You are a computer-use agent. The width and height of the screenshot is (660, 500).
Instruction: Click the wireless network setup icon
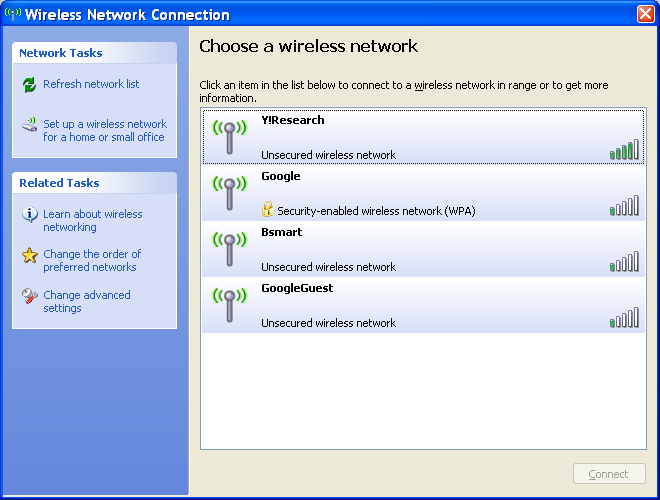click(29, 126)
